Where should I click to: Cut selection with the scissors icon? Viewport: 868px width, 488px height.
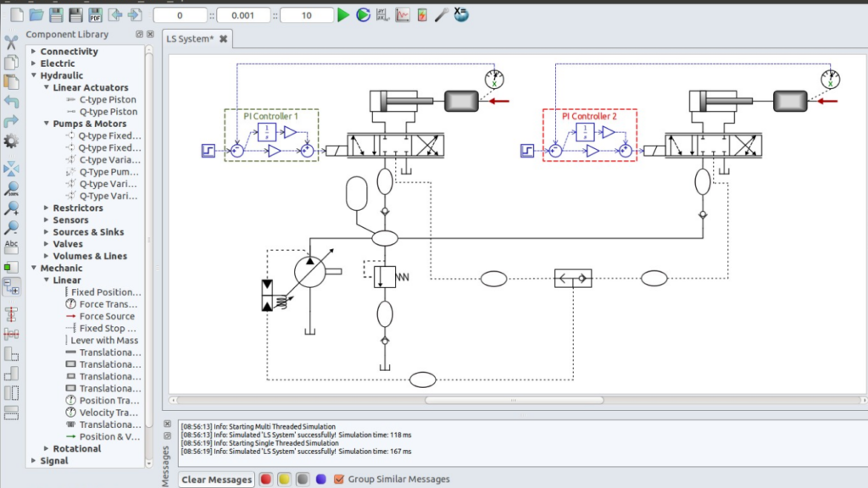(x=11, y=42)
